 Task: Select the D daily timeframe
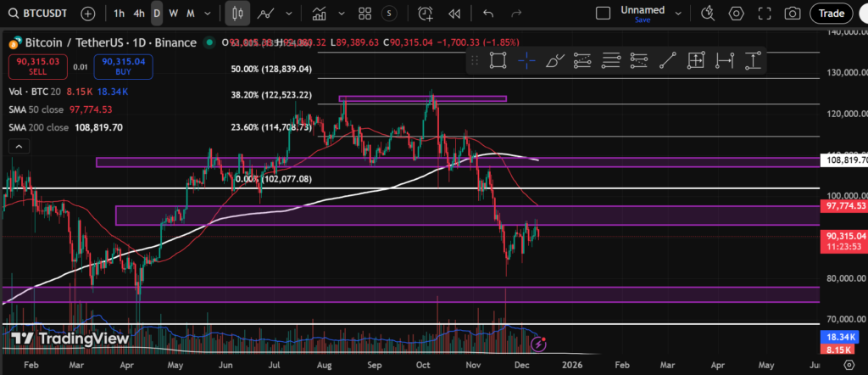[157, 14]
